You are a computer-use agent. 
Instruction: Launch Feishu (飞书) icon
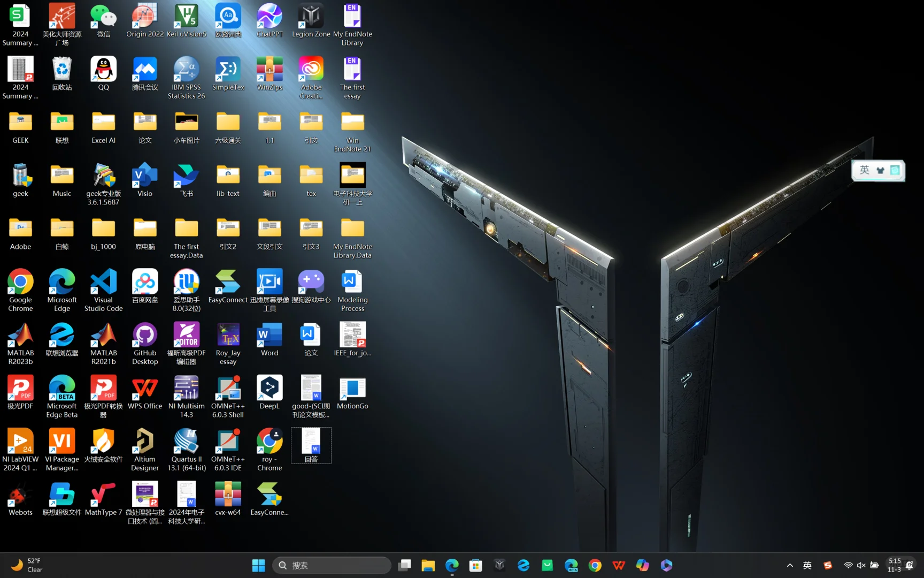click(186, 180)
